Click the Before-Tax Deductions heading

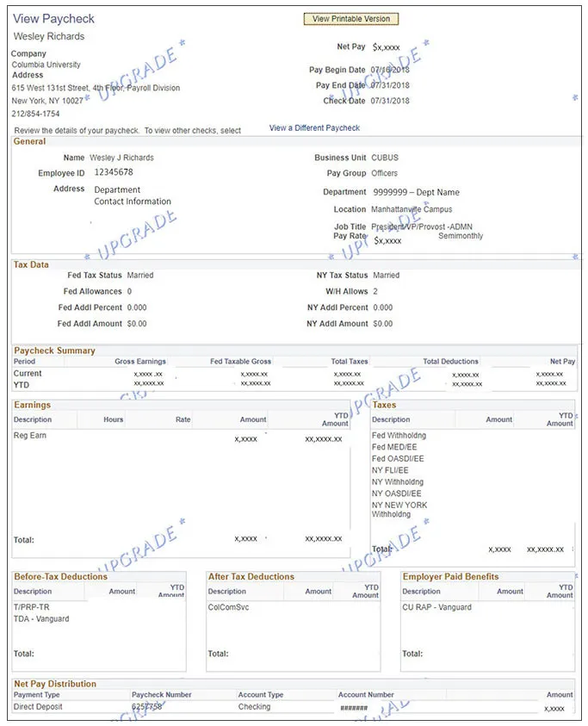point(60,576)
